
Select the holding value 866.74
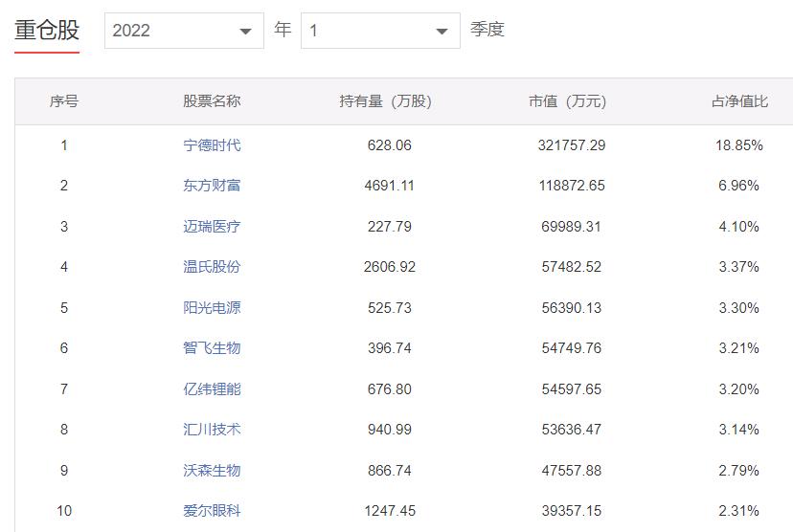[390, 471]
